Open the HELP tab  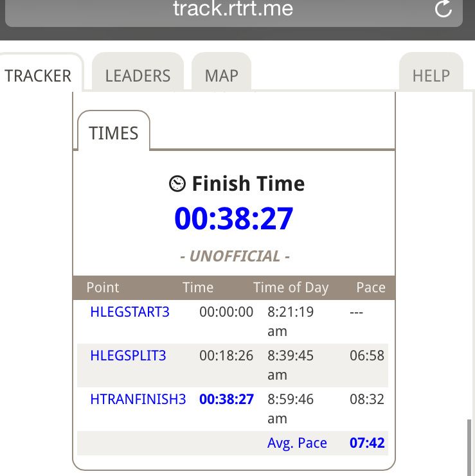pyautogui.click(x=431, y=76)
